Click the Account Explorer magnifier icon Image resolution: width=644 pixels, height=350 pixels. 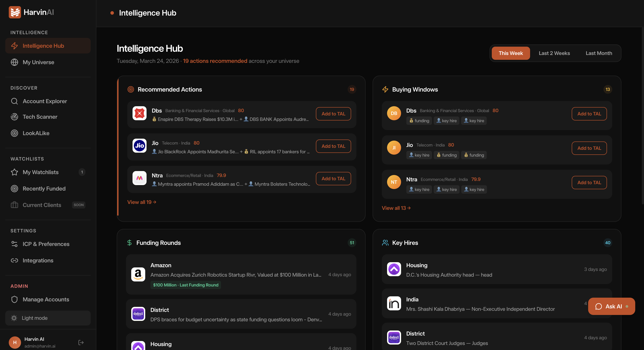14,101
